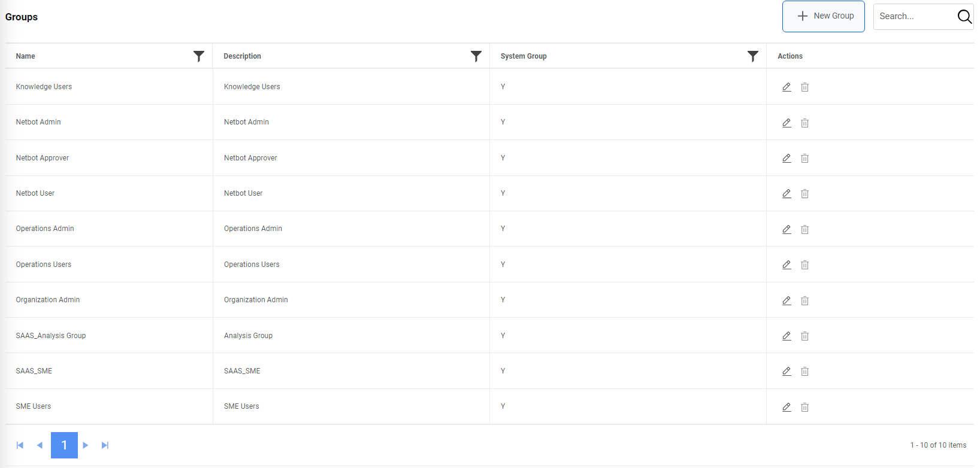Edit the Knowledge Users group
This screenshot has height=468, width=980.
click(787, 87)
